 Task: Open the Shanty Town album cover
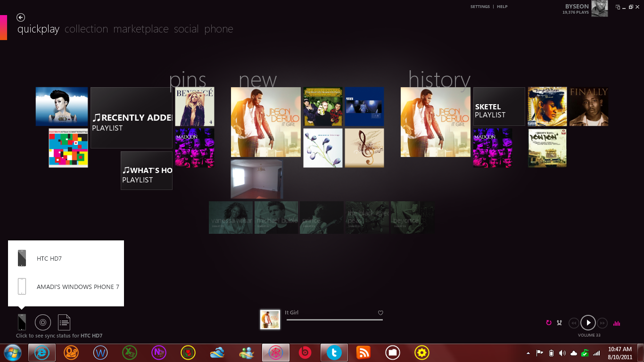547,148
